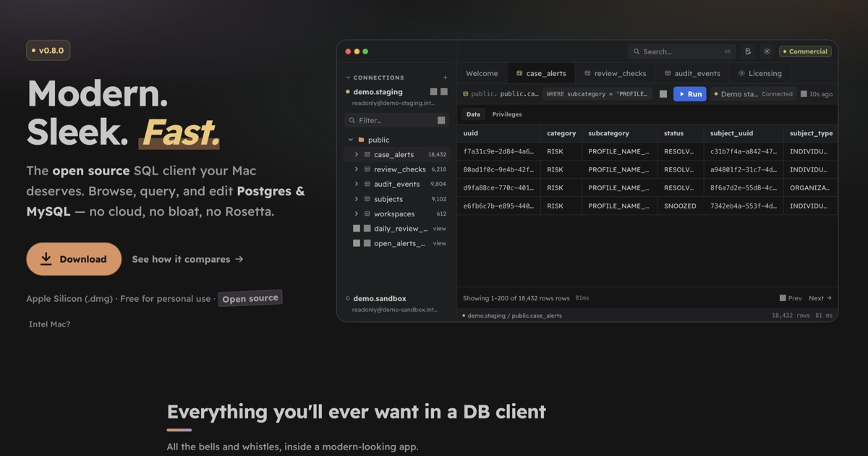Click the table icon of audit_events tree row
This screenshot has width=868, height=456.
pos(367,184)
